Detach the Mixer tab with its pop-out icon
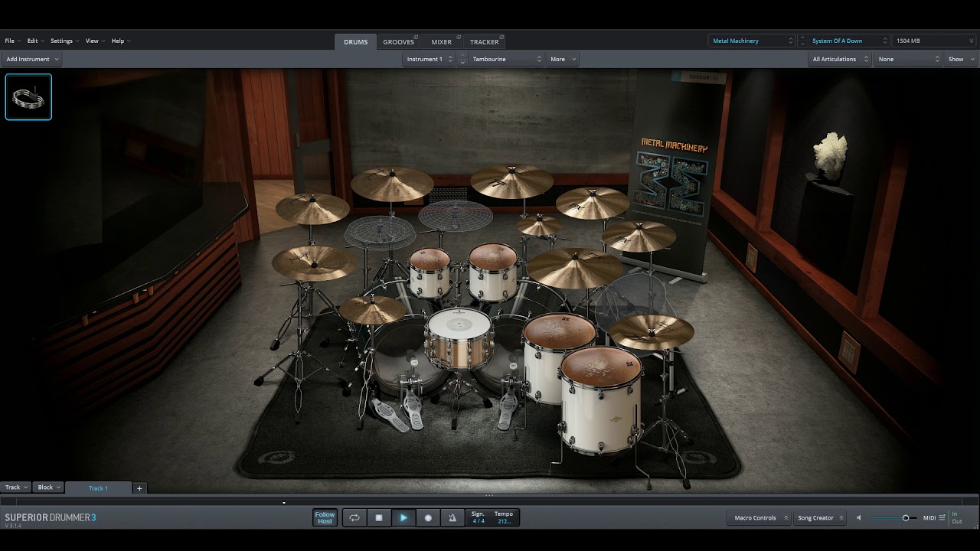This screenshot has width=980, height=551. coord(459,37)
